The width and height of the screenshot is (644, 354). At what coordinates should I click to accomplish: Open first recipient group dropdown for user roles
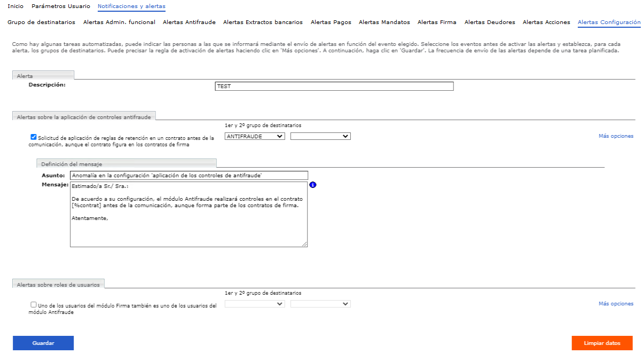pyautogui.click(x=255, y=304)
